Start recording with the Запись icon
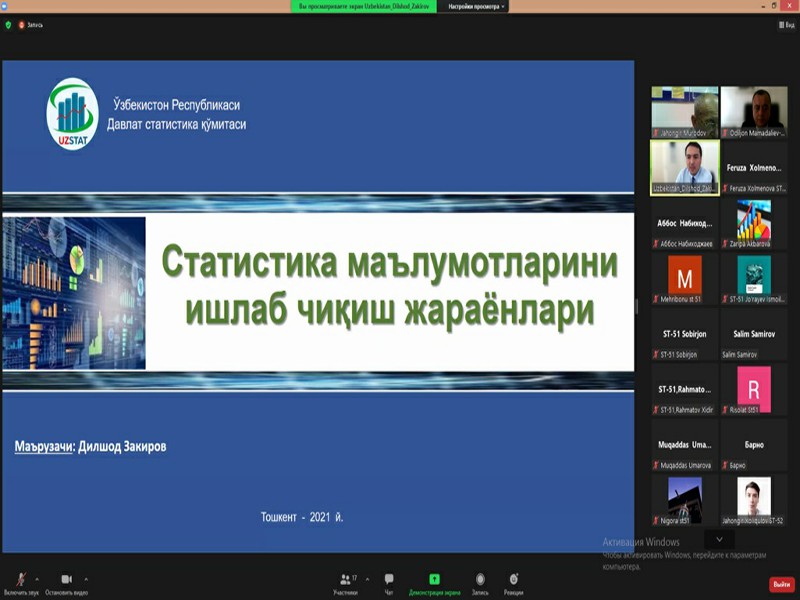This screenshot has height=600, width=800. [481, 577]
